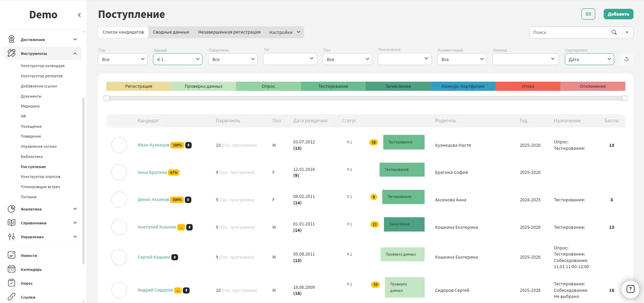The height and width of the screenshot is (303, 644).
Task: Toggle the Конкурс портфолио status filter
Action: click(463, 86)
